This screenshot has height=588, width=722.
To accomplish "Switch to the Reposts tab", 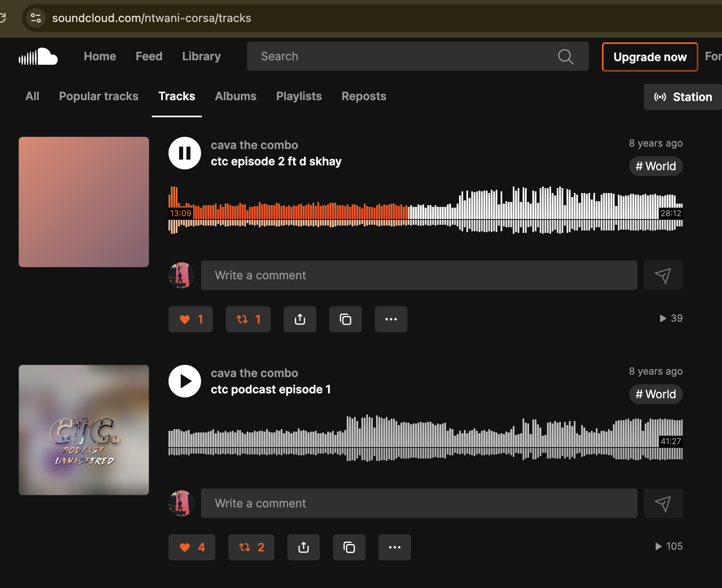I will [x=364, y=96].
